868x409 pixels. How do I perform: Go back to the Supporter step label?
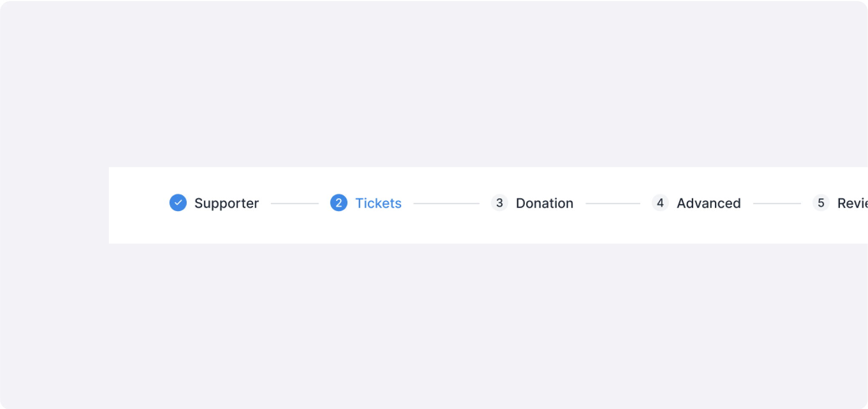pos(226,203)
